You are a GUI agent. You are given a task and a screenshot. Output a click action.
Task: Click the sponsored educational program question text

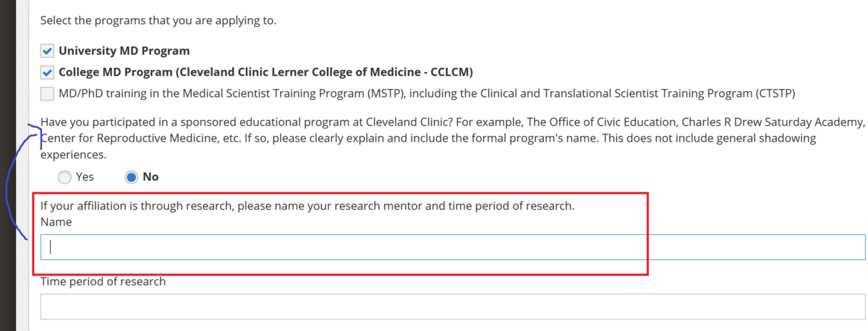click(453, 137)
